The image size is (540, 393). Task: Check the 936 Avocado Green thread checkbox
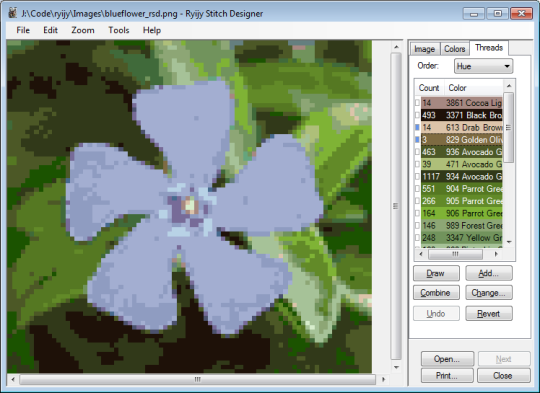pos(417,152)
